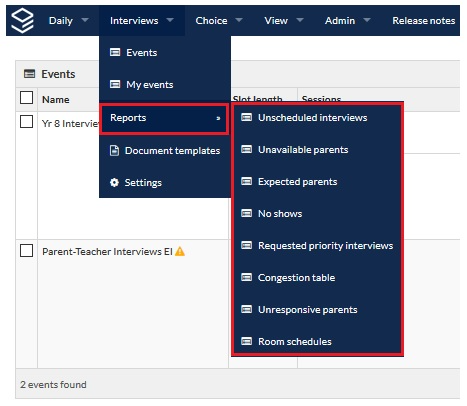Screen dimensions: 467x406
Task: Select Requested priority interviews report
Action: [325, 245]
